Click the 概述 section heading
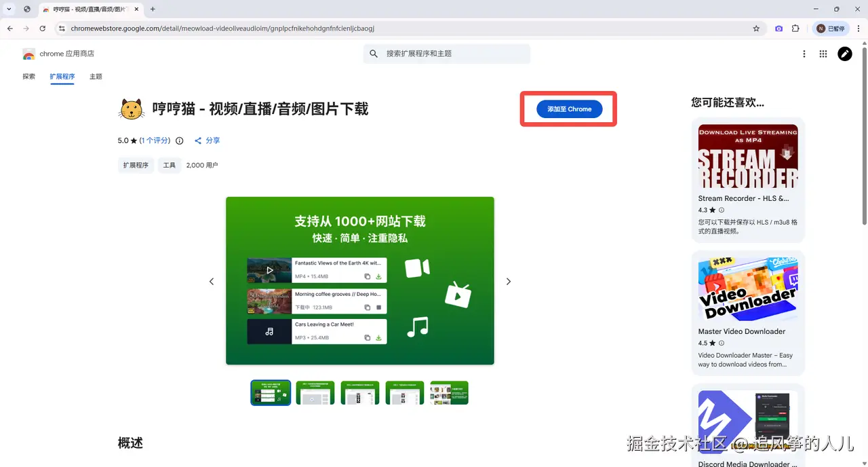This screenshot has width=868, height=467. click(x=130, y=443)
